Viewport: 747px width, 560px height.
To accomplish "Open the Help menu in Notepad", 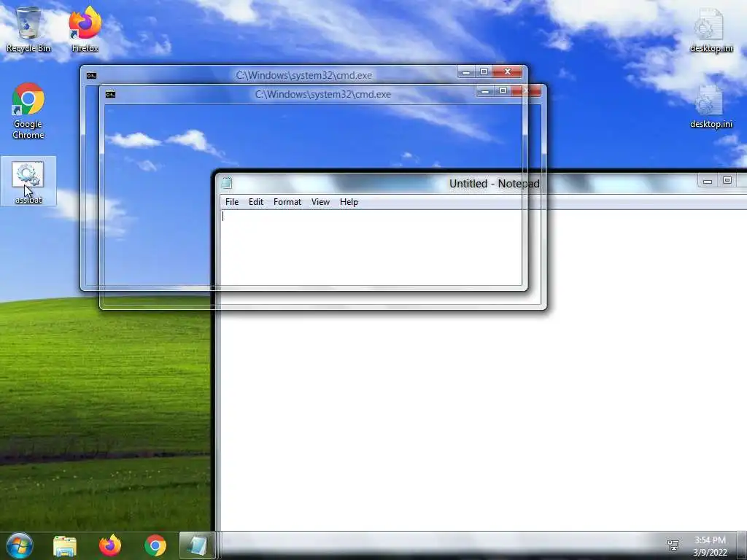I will tap(349, 202).
